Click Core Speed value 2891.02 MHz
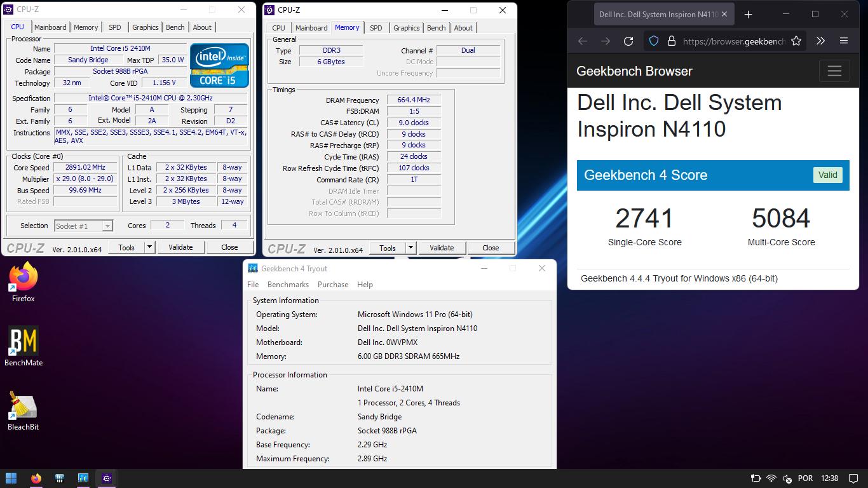 pos(85,168)
